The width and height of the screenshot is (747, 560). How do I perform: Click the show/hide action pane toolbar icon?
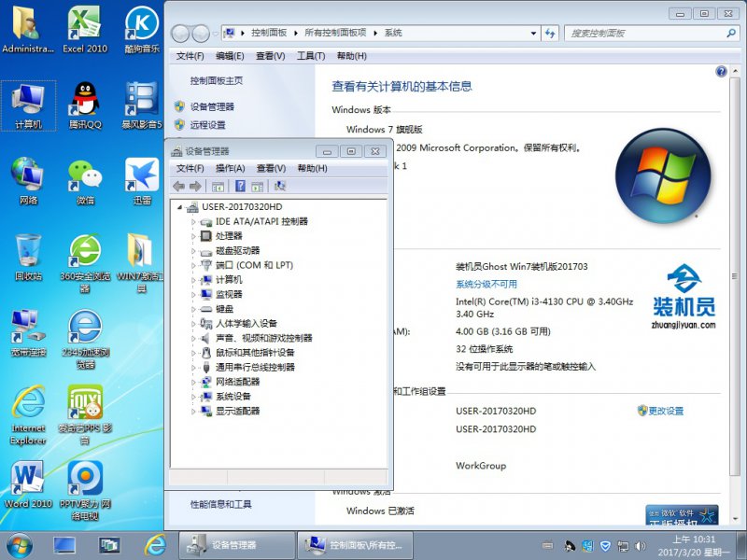click(258, 186)
